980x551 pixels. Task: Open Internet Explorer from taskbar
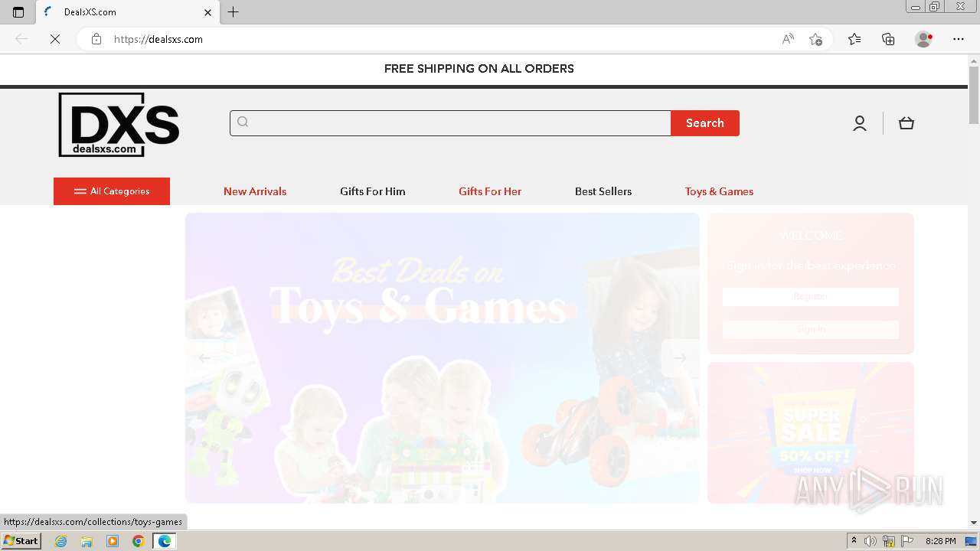[60, 541]
